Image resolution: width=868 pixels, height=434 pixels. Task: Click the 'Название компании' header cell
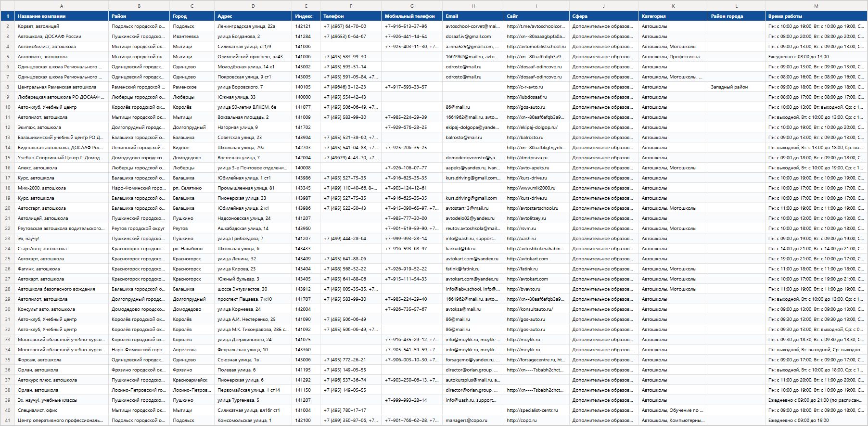62,16
